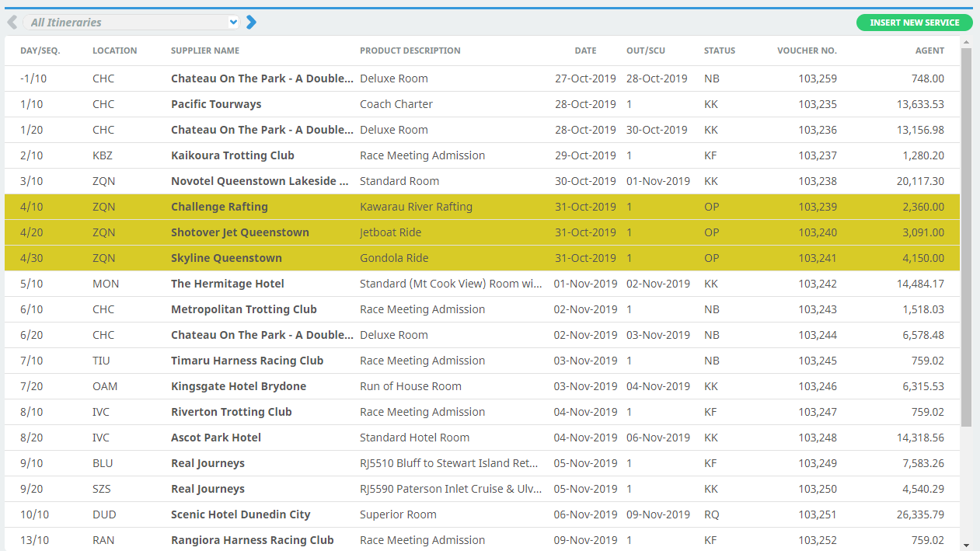Click the Run of House Room description
Image resolution: width=980 pixels, height=551 pixels.
tap(410, 386)
